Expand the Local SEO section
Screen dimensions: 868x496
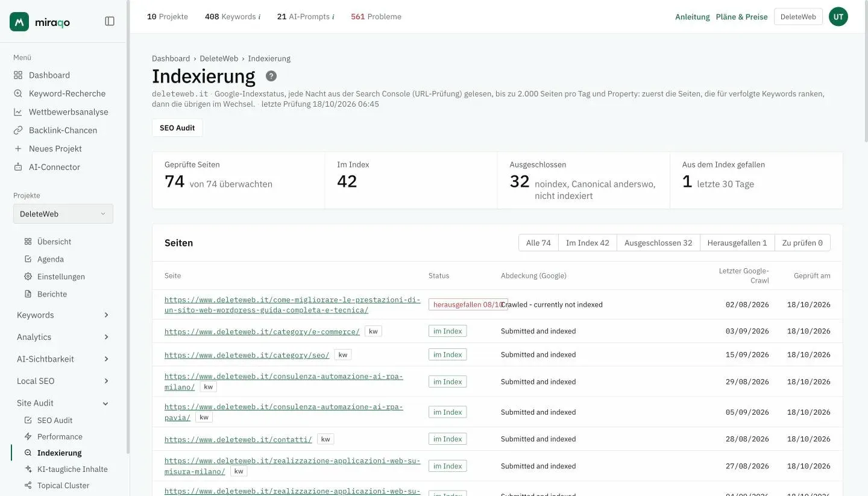click(63, 381)
